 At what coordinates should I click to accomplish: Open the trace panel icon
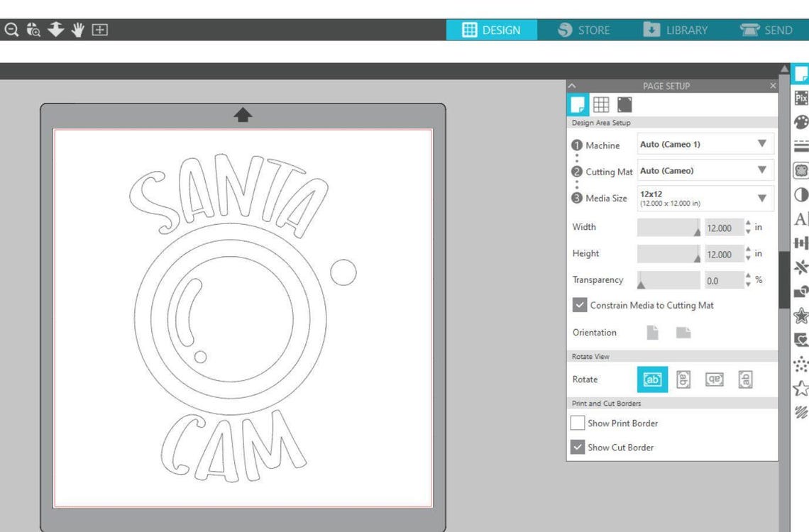click(800, 170)
